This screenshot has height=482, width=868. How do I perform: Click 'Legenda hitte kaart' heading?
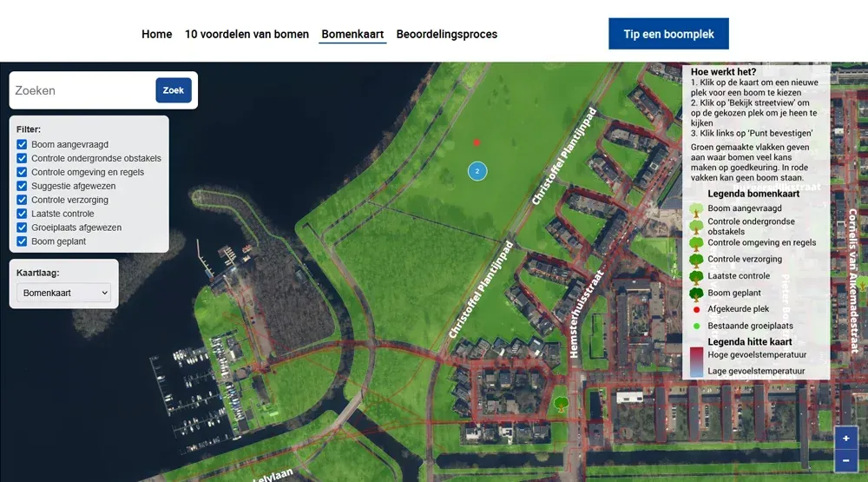(x=750, y=342)
